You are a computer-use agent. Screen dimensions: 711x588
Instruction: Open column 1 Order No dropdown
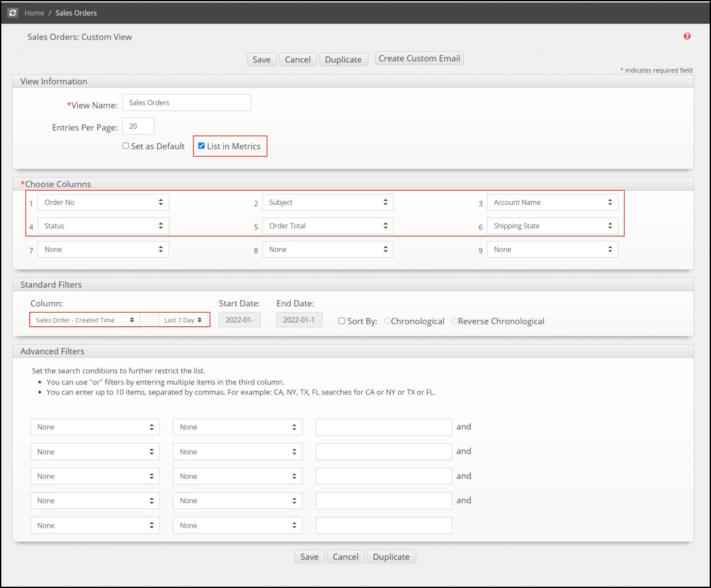click(103, 203)
